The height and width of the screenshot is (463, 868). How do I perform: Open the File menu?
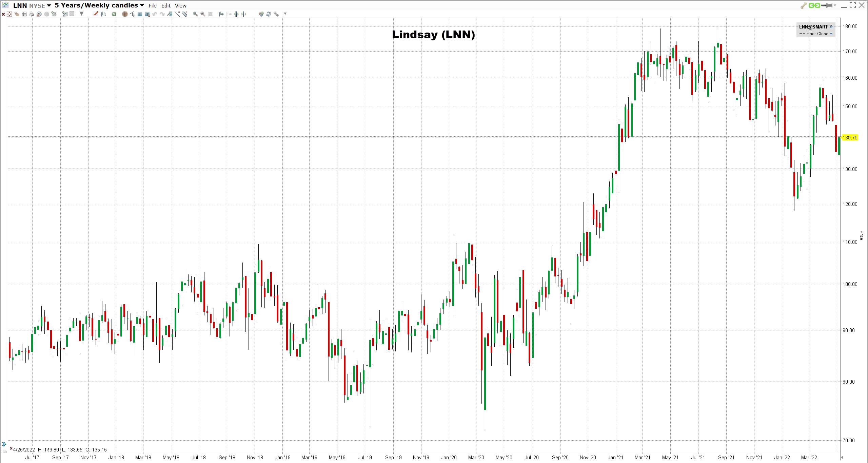point(153,5)
